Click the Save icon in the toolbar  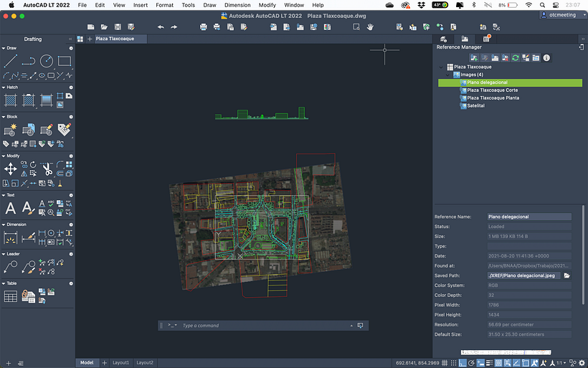click(x=118, y=27)
